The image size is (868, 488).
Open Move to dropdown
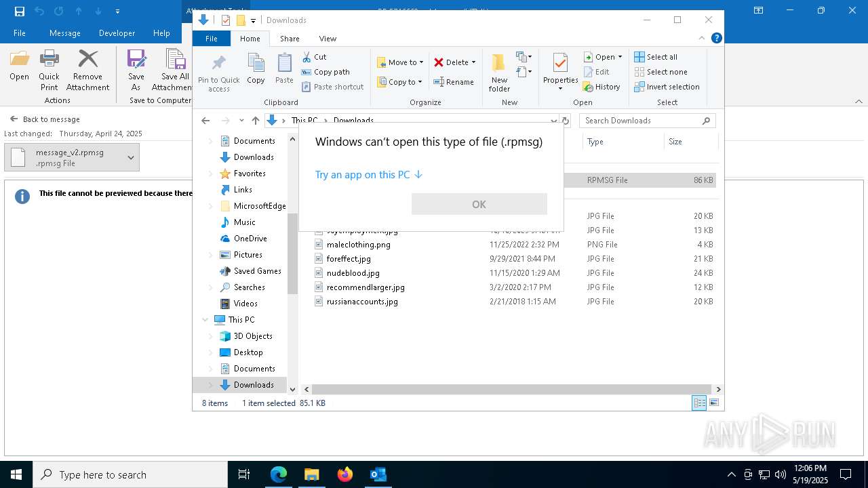(x=400, y=62)
